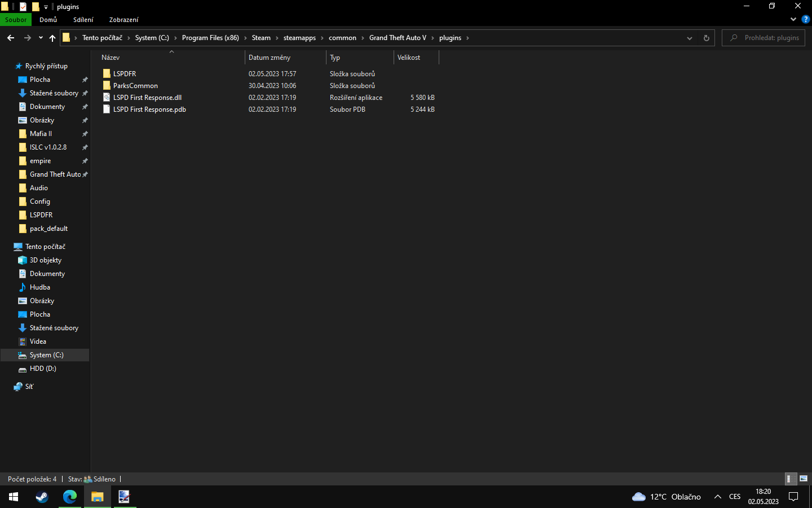Open Síť network in navigation pane
Screen dimensions: 812x508
point(29,387)
